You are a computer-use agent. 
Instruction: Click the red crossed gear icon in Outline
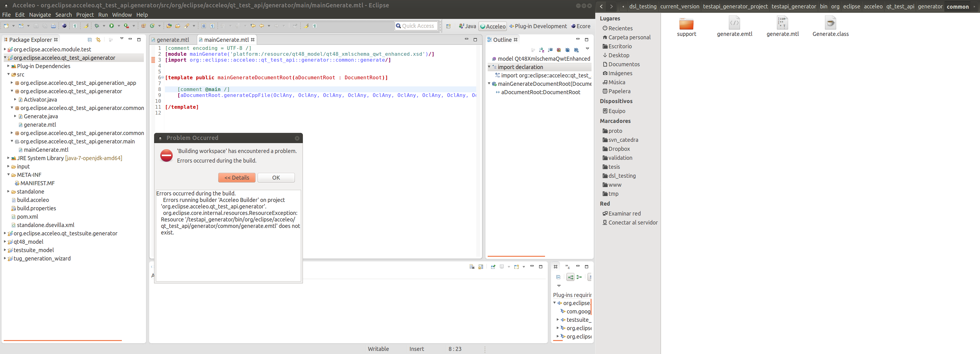tap(558, 50)
